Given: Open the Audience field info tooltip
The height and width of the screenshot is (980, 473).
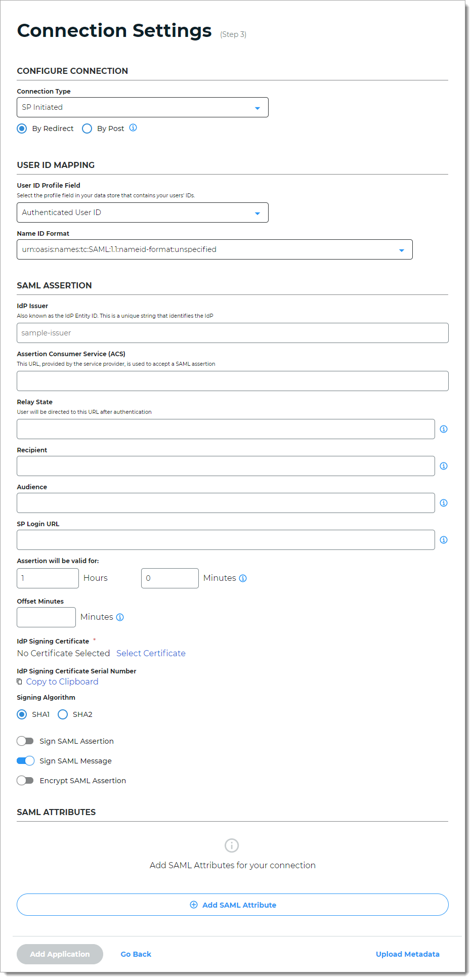Looking at the screenshot, I should coord(443,503).
